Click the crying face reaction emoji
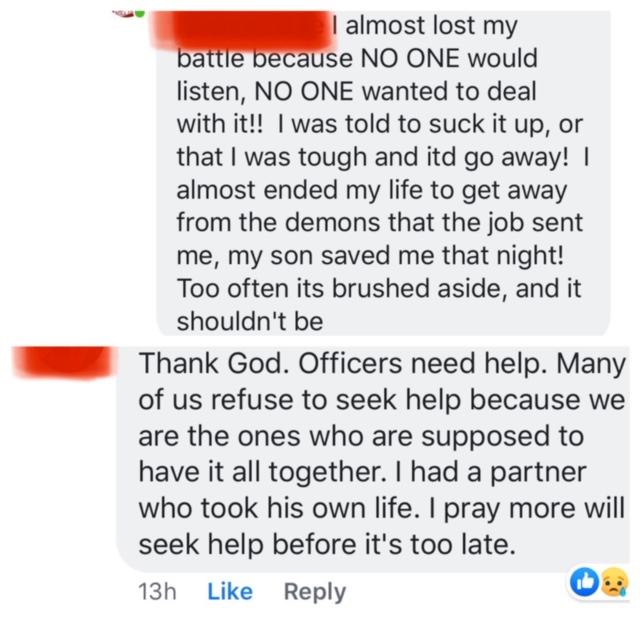 tap(613, 582)
